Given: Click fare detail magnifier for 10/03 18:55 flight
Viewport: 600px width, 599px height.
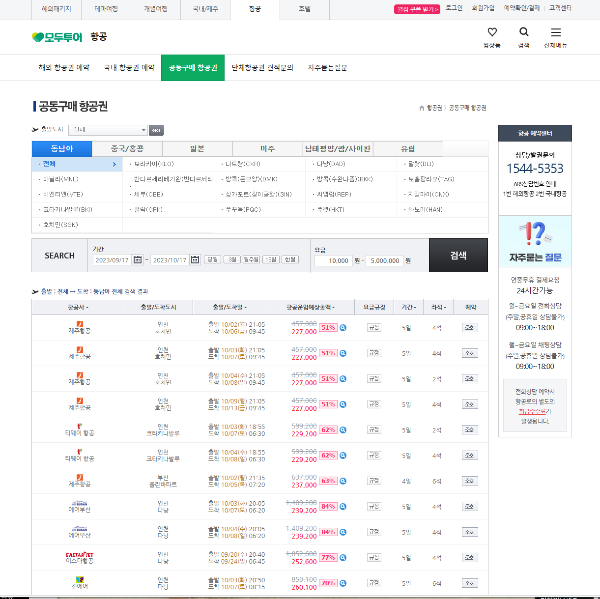Looking at the screenshot, I should click(343, 430).
